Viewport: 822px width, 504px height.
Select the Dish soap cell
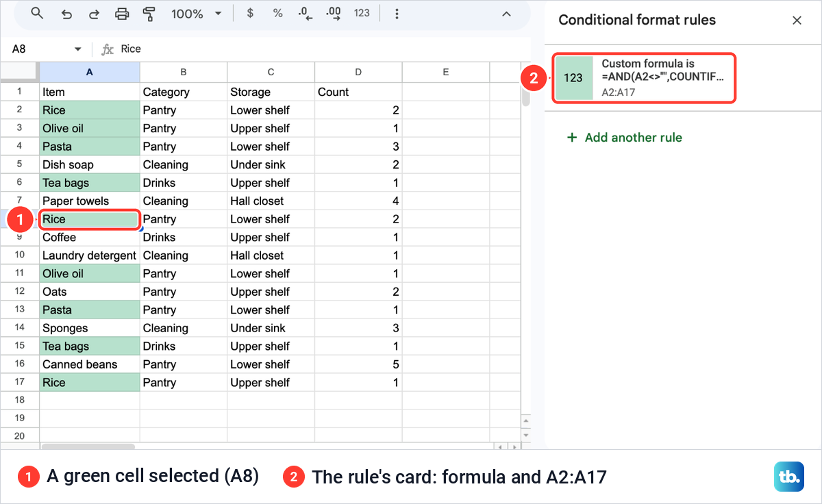click(90, 164)
